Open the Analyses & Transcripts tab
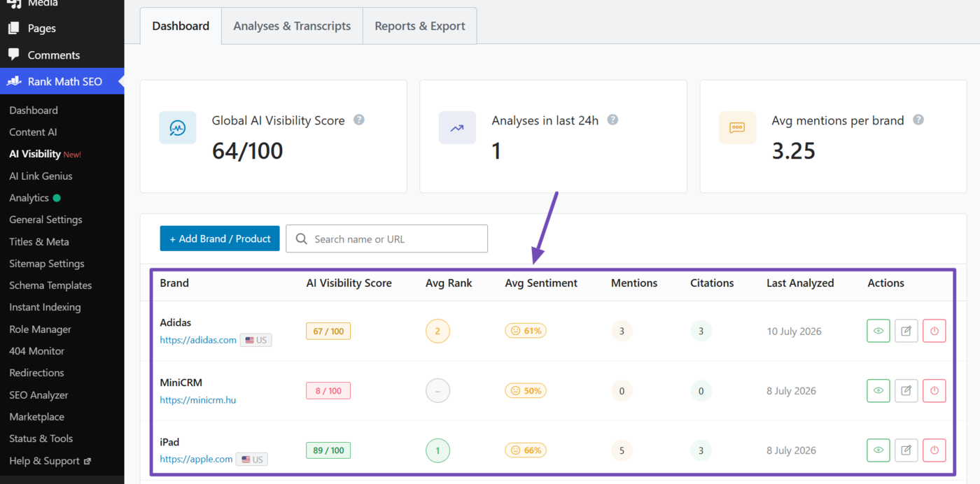Viewport: 980px width, 484px height. [292, 26]
